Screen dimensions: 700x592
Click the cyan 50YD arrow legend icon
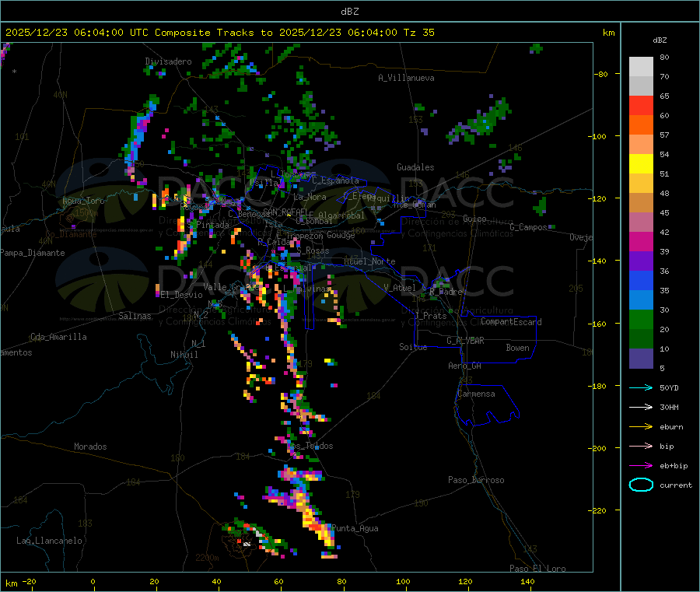[x=641, y=387]
